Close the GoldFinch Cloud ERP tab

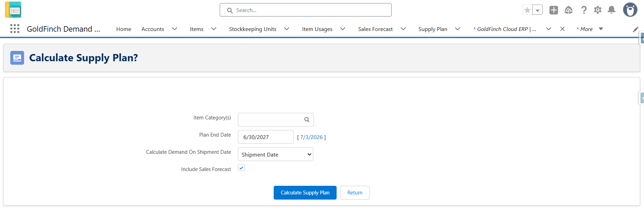[x=563, y=29]
